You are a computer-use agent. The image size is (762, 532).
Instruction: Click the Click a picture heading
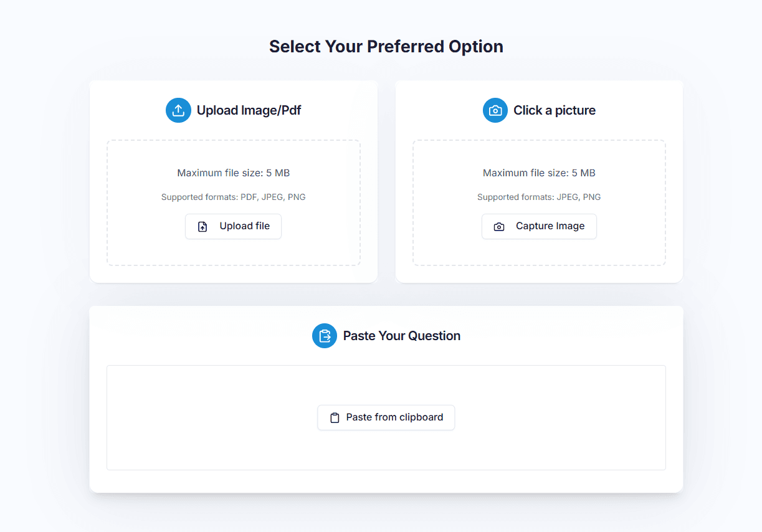[555, 110]
